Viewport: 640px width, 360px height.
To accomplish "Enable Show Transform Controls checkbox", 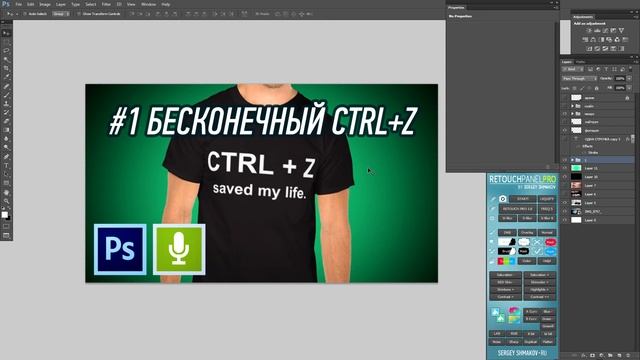I will (x=79, y=13).
